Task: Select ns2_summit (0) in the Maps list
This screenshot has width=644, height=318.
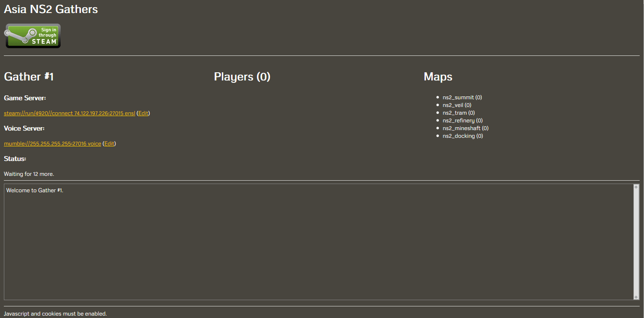Action: 462,97
